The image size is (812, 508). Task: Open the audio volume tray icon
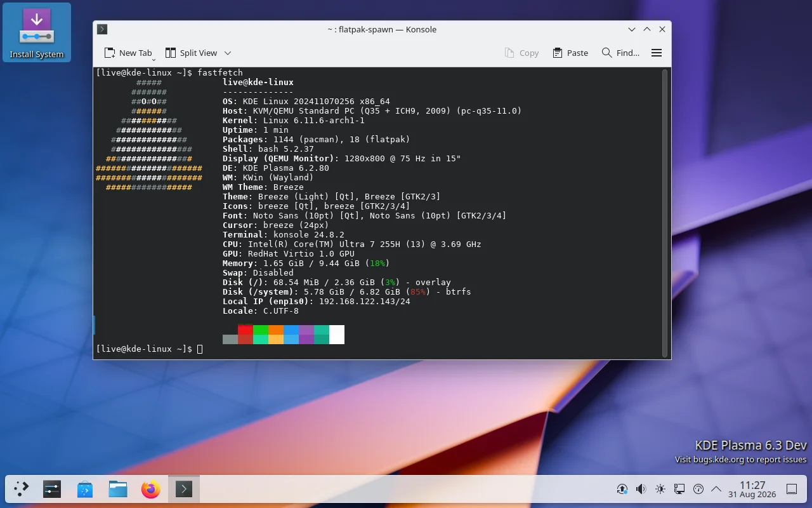[x=641, y=489]
